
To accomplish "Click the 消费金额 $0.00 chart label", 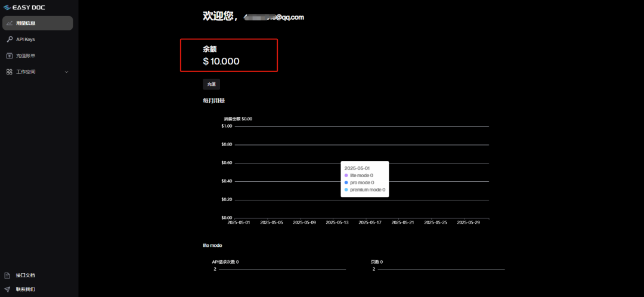I will (238, 119).
